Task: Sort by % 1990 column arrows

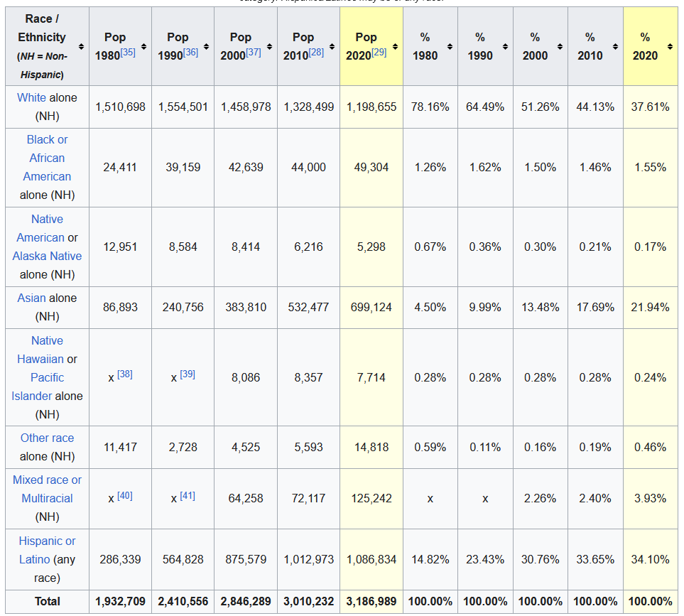Action: [x=505, y=47]
